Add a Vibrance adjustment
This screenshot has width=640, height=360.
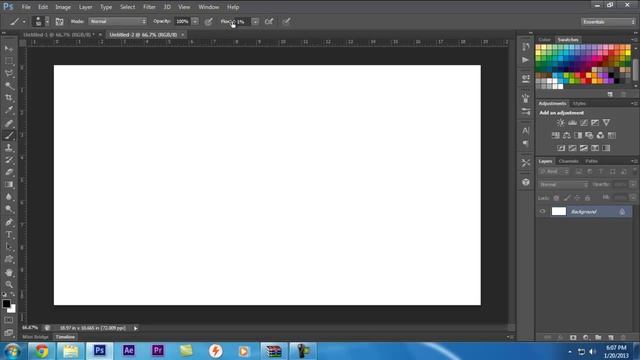(607, 122)
